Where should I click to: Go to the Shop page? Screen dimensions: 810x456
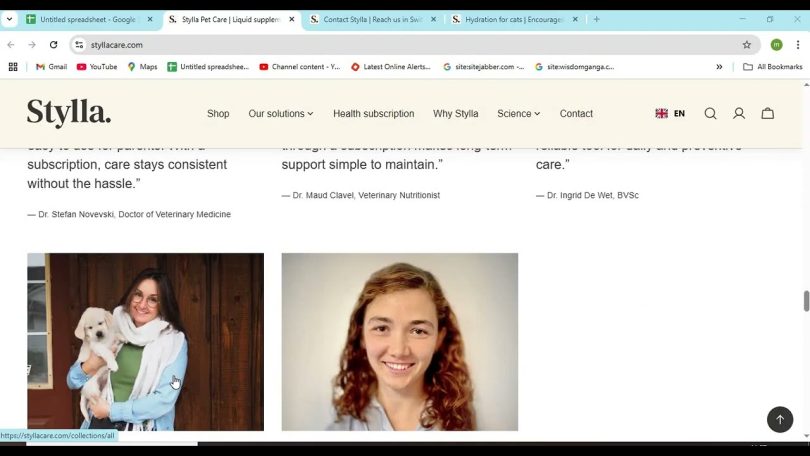(218, 114)
